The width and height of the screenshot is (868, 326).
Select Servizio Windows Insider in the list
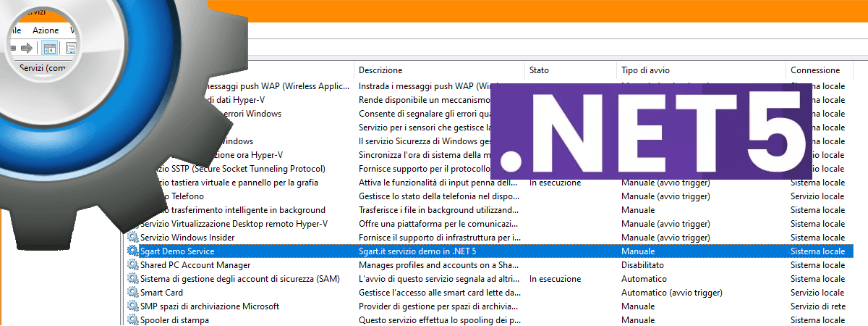[187, 238]
